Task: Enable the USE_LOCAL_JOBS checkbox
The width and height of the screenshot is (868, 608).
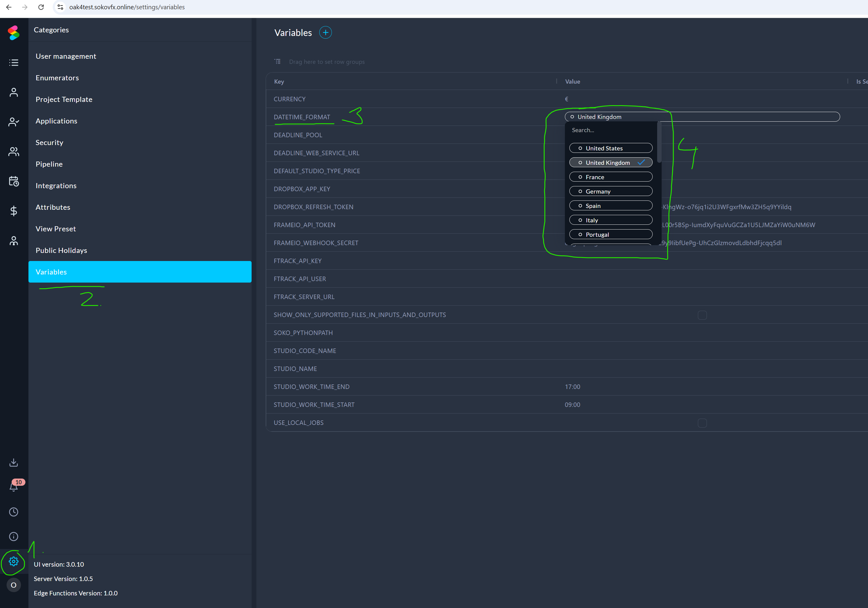Action: pos(702,423)
